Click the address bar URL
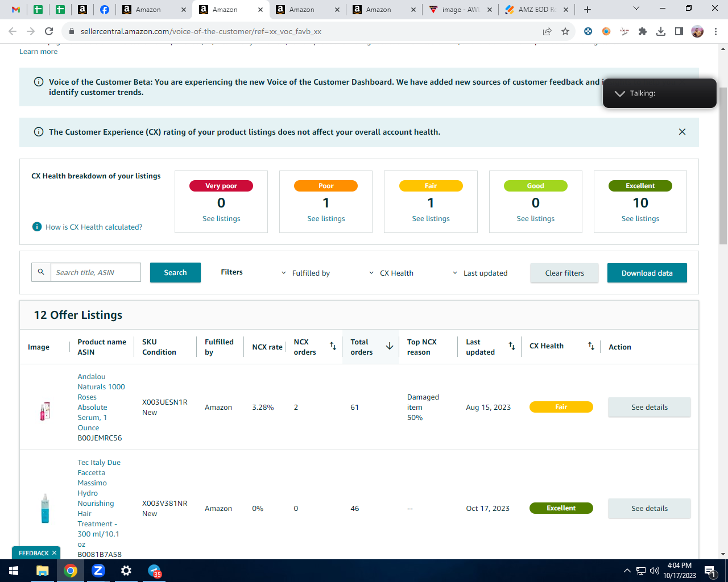This screenshot has width=728, height=582. click(x=201, y=31)
